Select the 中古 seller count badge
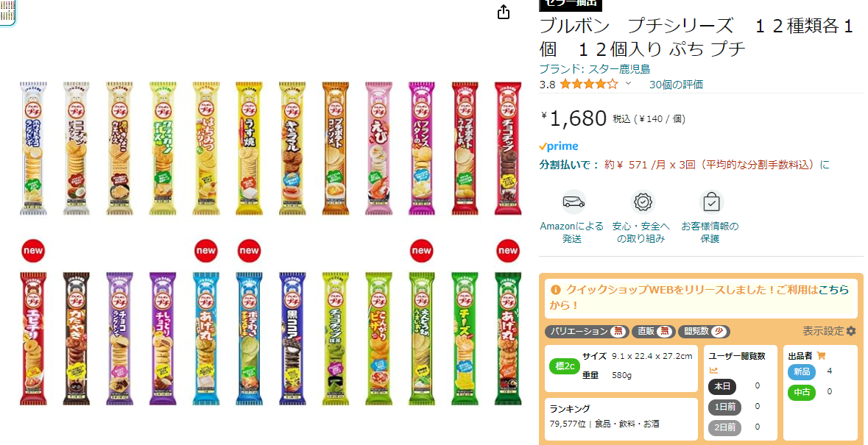This screenshot has width=868, height=445. click(x=802, y=392)
